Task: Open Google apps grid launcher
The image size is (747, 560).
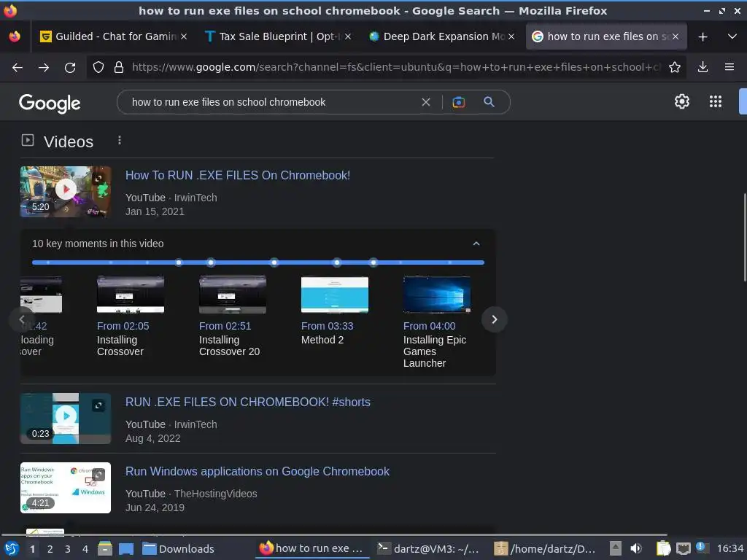Action: pos(716,101)
